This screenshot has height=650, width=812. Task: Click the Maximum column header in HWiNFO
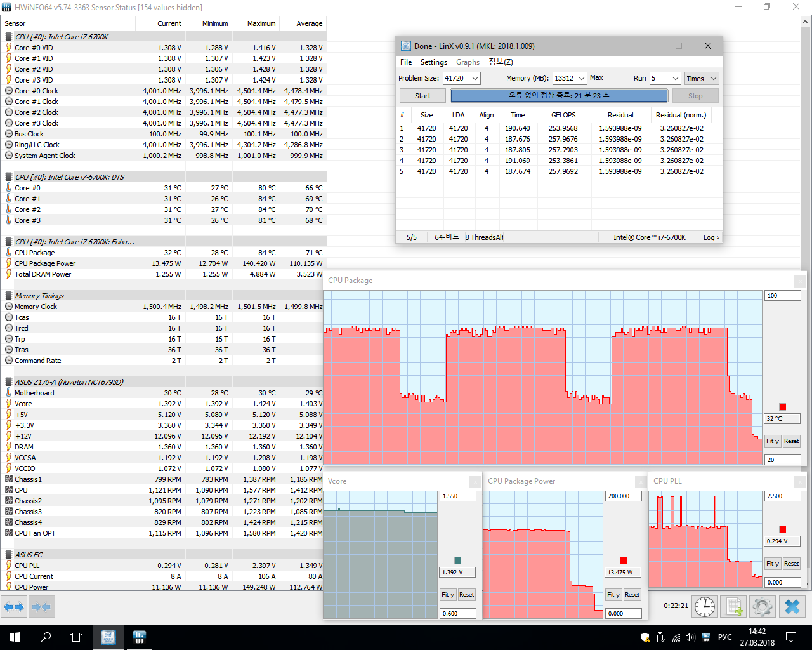coord(256,23)
